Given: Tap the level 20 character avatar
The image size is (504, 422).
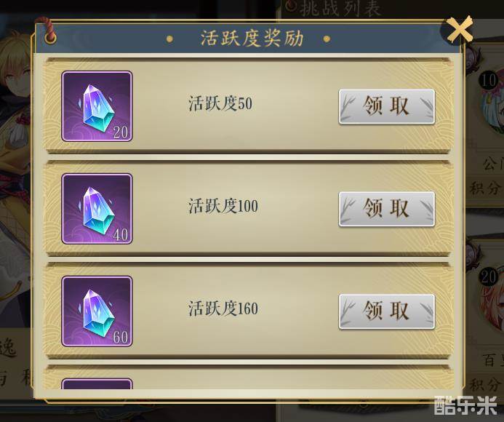Looking at the screenshot, I should pos(490,296).
